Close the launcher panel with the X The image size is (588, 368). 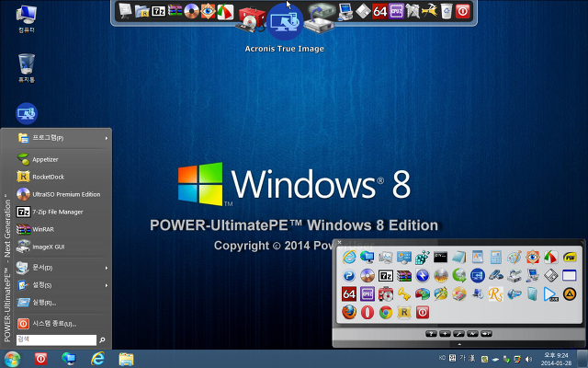339,242
